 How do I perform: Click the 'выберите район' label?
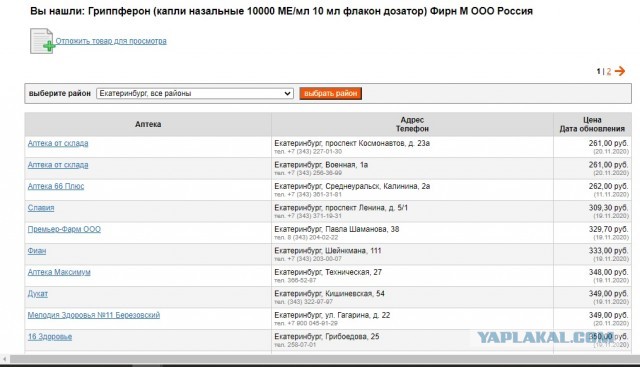coord(60,93)
